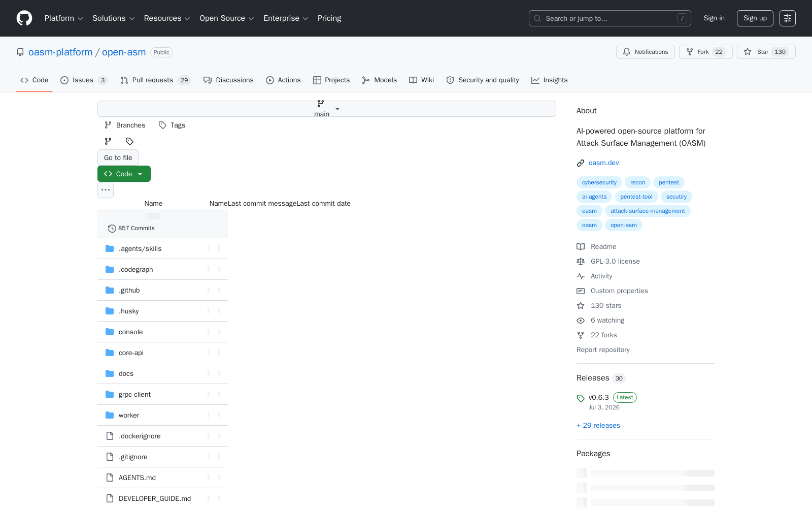812x508 pixels.
Task: Click the fork icon beside 22 forks
Action: (581, 335)
